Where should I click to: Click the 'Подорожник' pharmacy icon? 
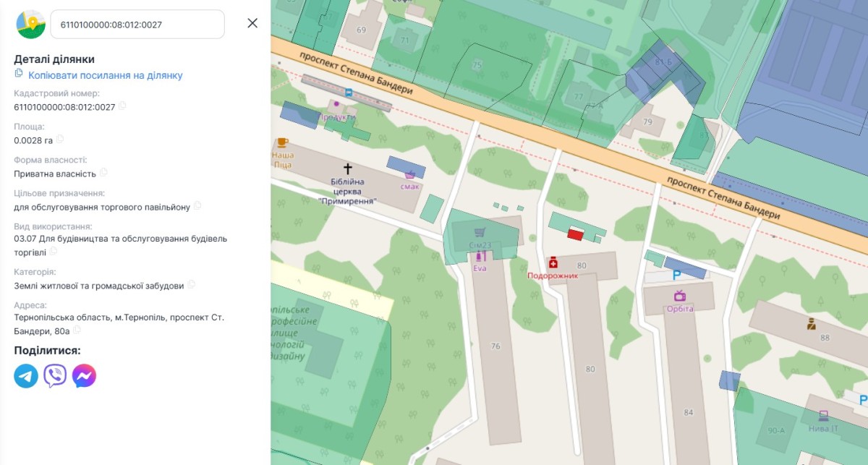[x=553, y=263]
